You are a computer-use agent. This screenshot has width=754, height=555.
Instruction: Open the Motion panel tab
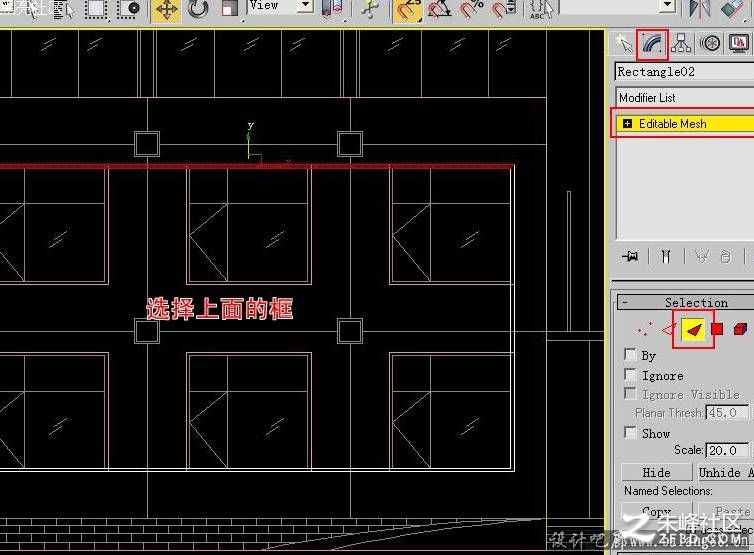710,43
